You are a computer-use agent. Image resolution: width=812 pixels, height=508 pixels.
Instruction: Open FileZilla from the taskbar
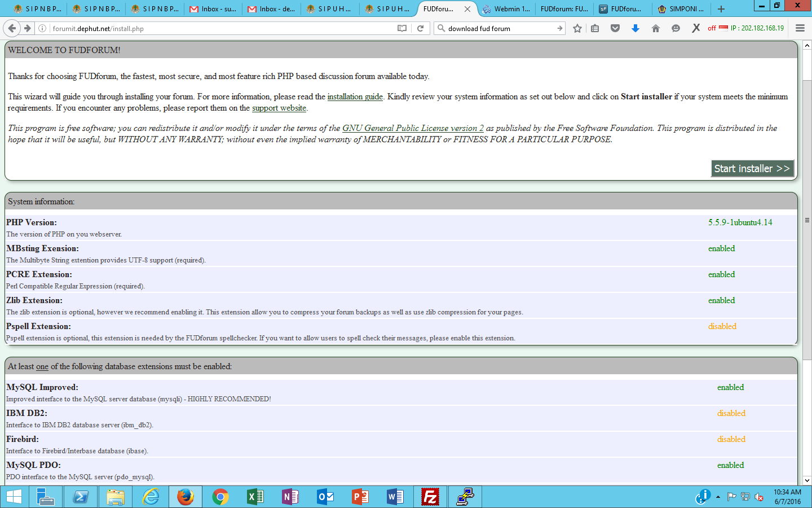[430, 497]
